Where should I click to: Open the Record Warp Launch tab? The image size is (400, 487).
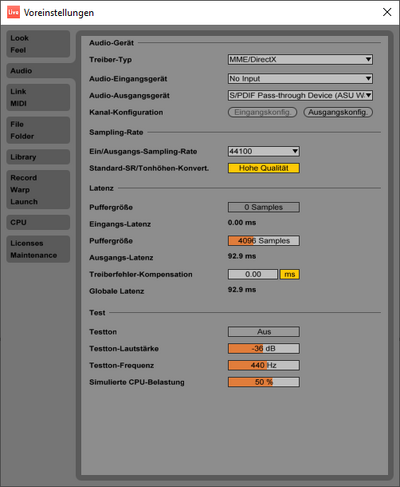[x=38, y=190]
